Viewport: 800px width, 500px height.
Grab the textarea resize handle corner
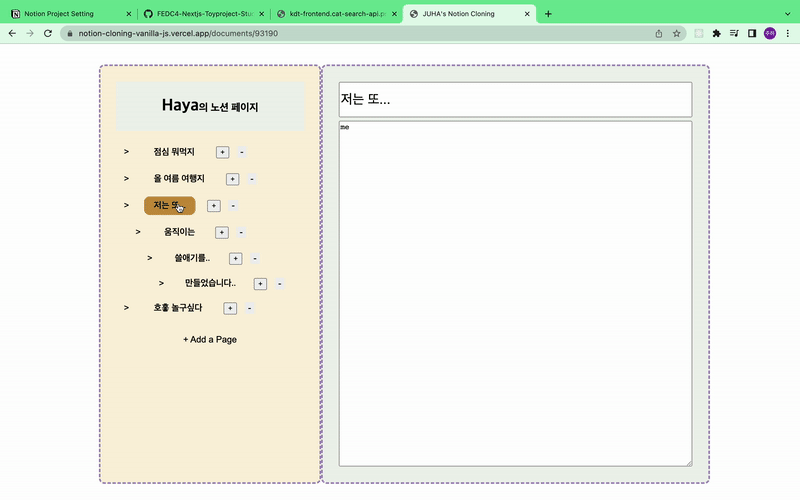pos(689,463)
